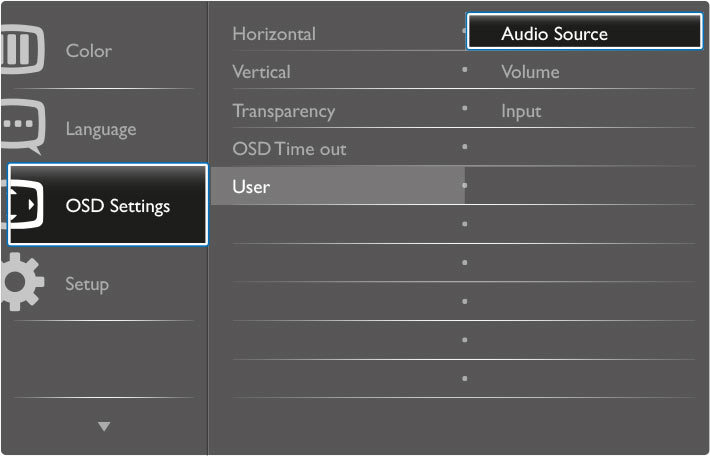The width and height of the screenshot is (710, 456).
Task: Click the dot marker beside OSD Time out
Action: coord(465,147)
